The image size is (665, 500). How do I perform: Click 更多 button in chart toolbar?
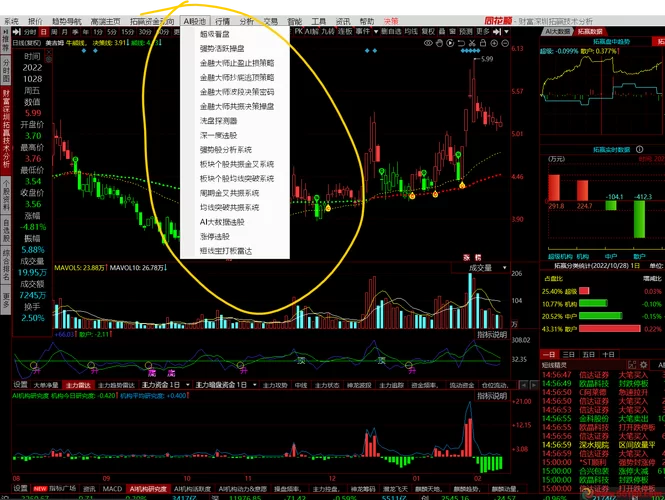pyautogui.click(x=483, y=32)
